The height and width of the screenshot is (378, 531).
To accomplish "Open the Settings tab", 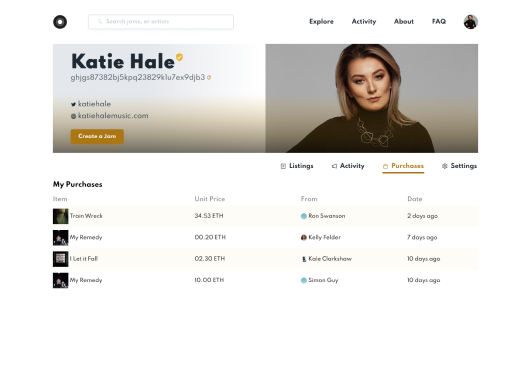I will point(459,166).
